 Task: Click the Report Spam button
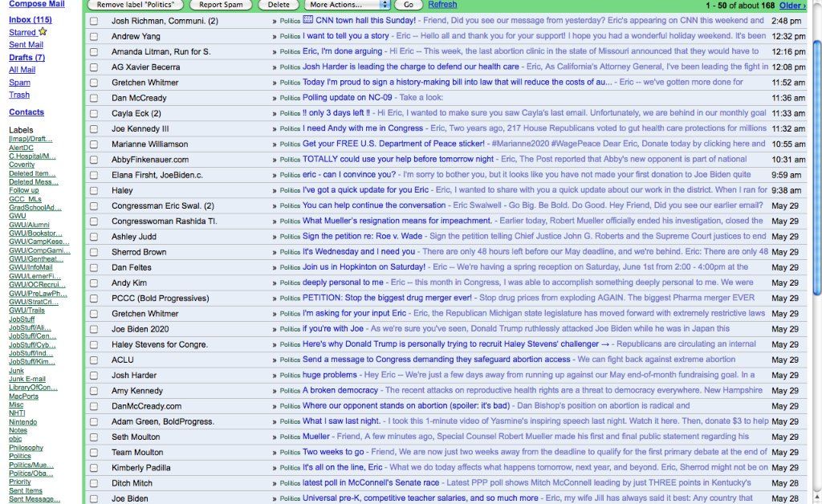[x=221, y=5]
